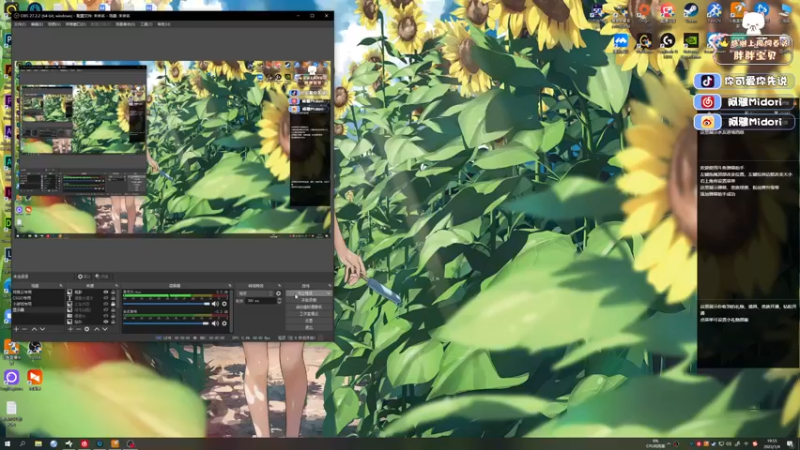This screenshot has height=450, width=800.
Task: Move the selected source up
Action: [96, 330]
